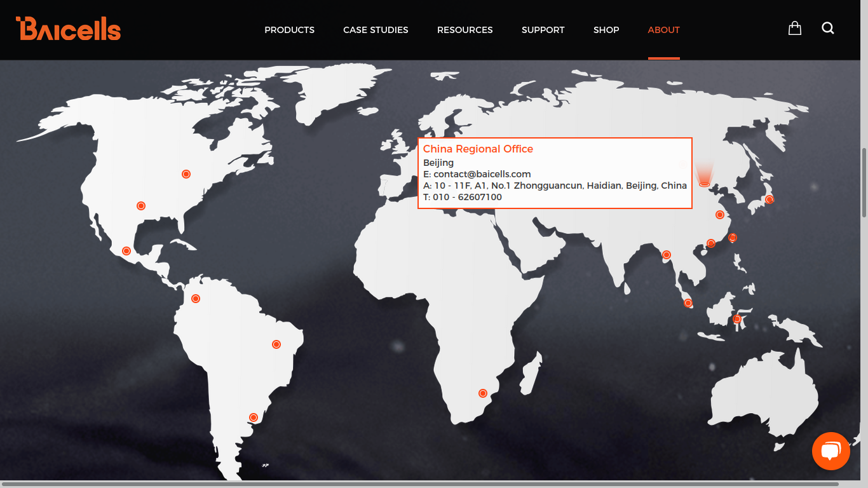The width and height of the screenshot is (868, 488).
Task: Select the Argentina/Uruguay map marker
Action: pos(254,417)
